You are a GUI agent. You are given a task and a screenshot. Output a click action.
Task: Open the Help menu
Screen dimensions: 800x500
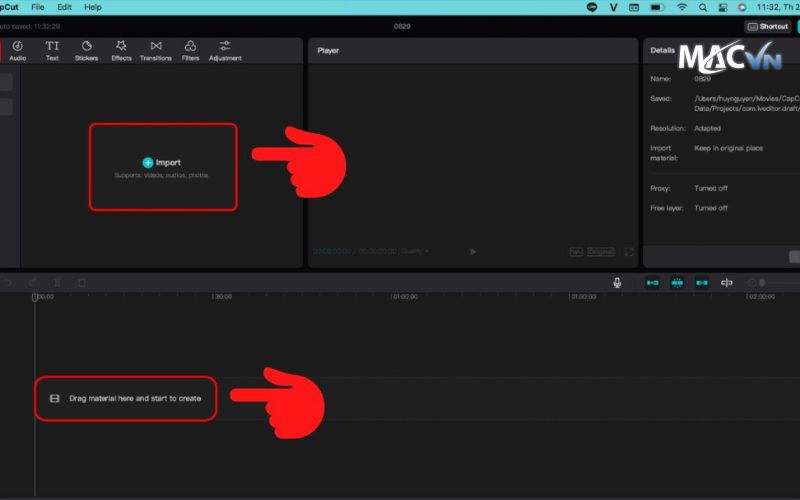(x=93, y=7)
